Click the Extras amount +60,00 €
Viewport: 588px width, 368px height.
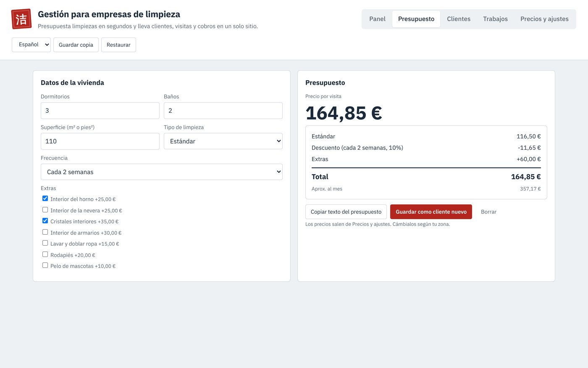coord(528,159)
